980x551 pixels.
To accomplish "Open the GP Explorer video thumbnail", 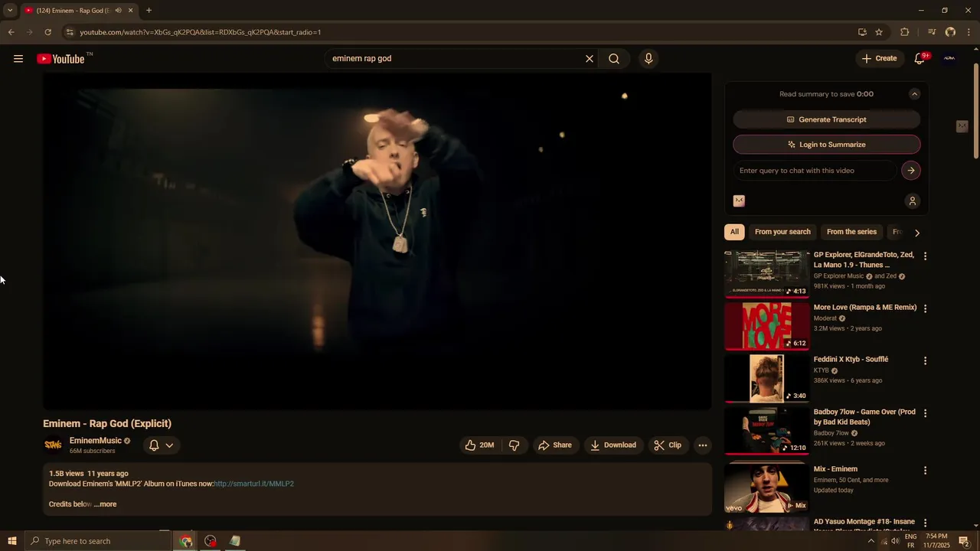I will pos(766,273).
